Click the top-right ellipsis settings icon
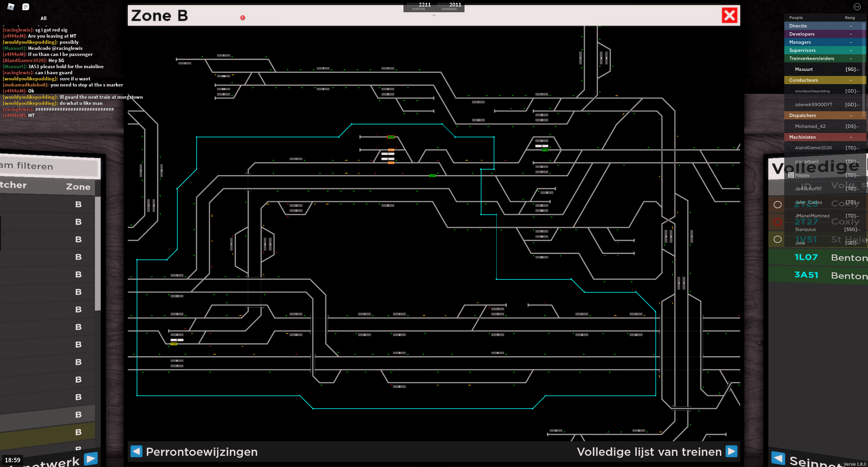Viewport: 868px width, 467px height. (x=857, y=7)
